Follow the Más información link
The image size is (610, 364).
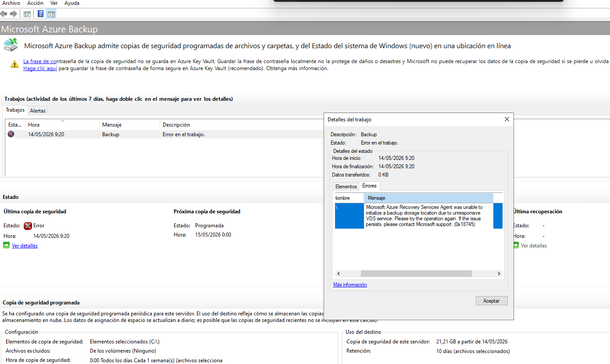(x=350, y=285)
